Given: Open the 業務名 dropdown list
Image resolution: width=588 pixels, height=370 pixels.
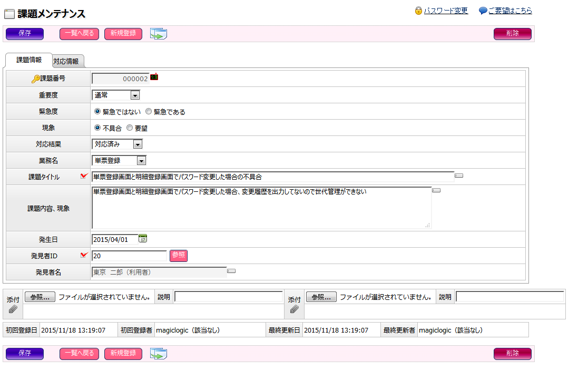Looking at the screenshot, I should pos(141,161).
